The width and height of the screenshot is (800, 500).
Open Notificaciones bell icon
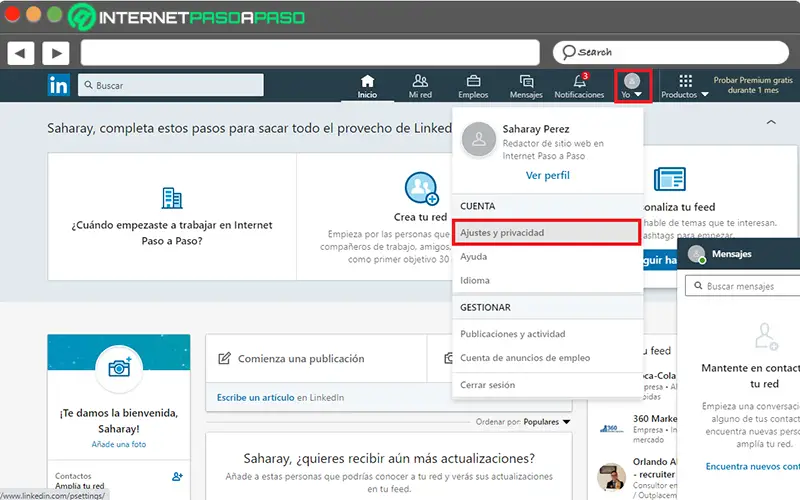pyautogui.click(x=580, y=81)
